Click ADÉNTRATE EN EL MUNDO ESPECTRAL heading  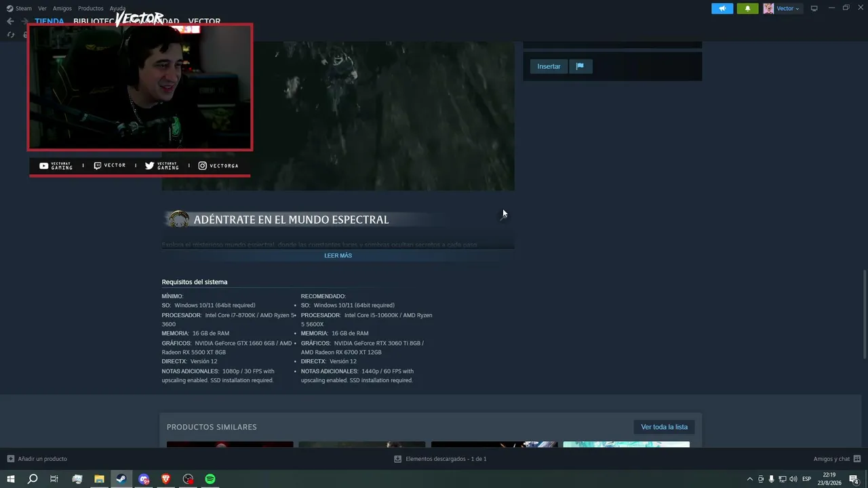[291, 220]
